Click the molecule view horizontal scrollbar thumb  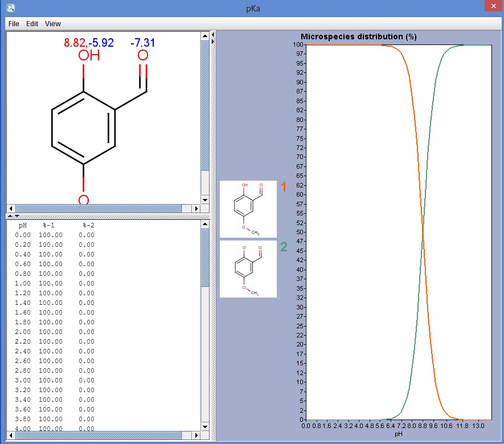(98, 209)
